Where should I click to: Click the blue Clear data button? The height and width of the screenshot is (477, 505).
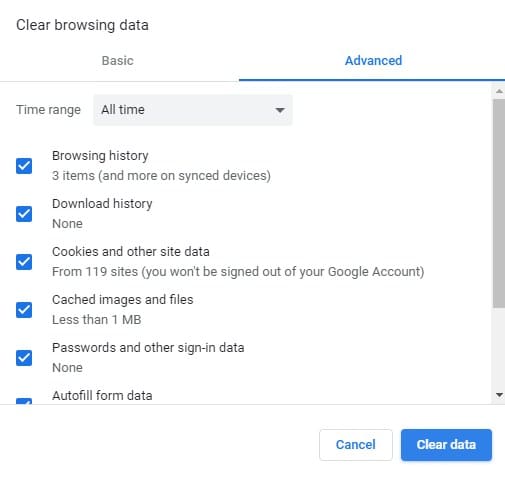click(446, 445)
